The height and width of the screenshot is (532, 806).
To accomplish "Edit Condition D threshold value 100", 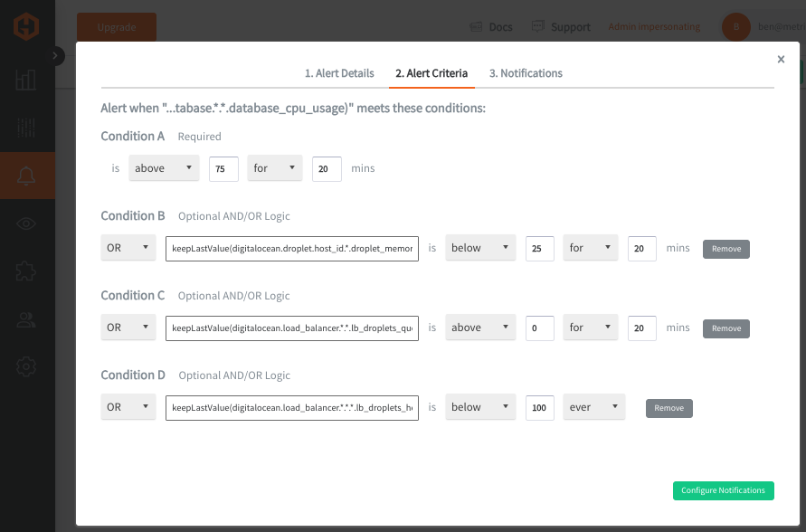I will [x=540, y=408].
